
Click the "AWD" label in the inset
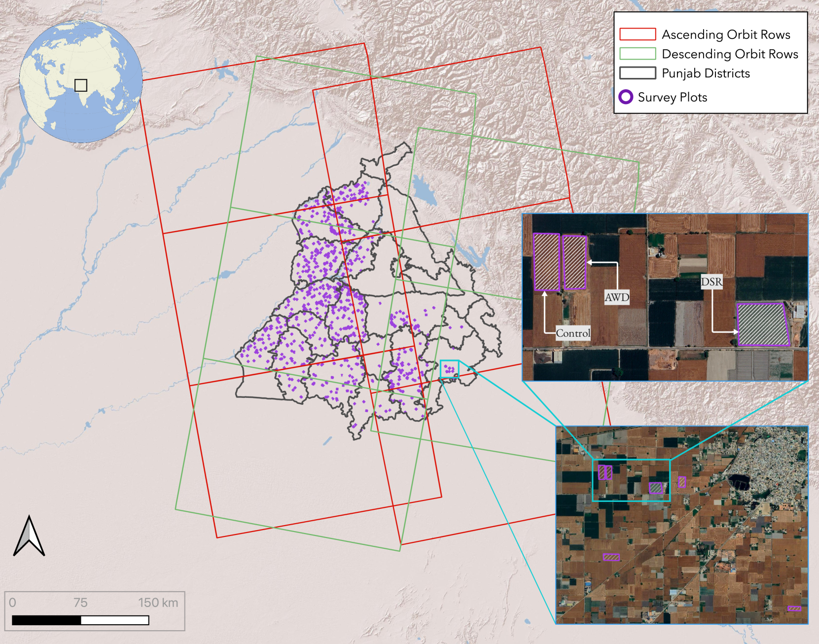click(617, 297)
